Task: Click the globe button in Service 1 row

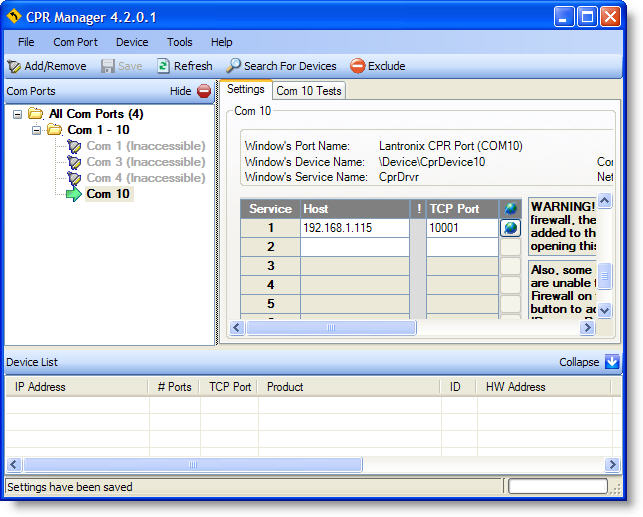Action: coord(511,228)
